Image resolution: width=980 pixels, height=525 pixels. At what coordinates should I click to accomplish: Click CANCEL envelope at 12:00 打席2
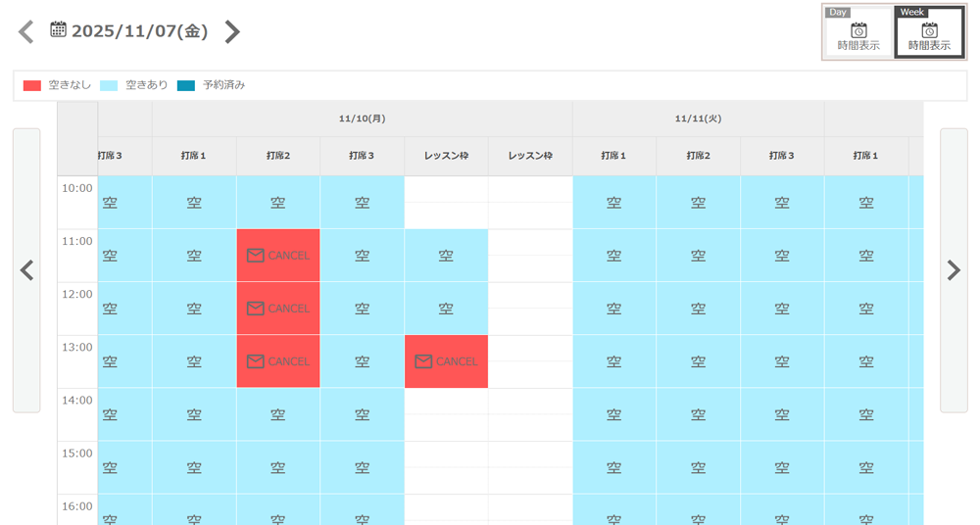(x=278, y=309)
